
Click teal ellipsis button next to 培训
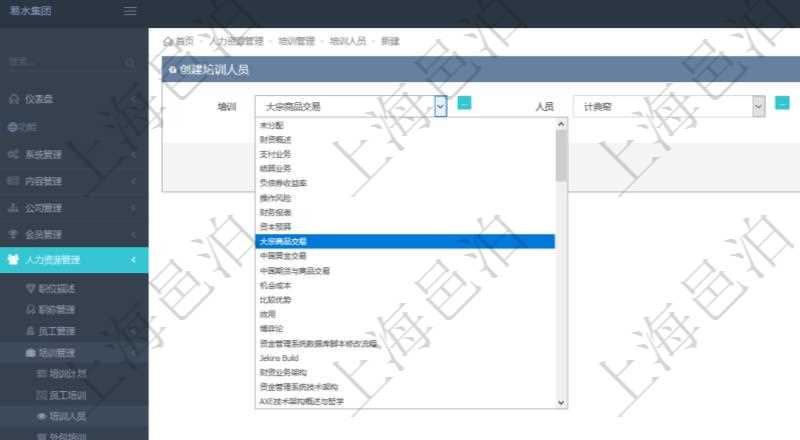pos(464,103)
